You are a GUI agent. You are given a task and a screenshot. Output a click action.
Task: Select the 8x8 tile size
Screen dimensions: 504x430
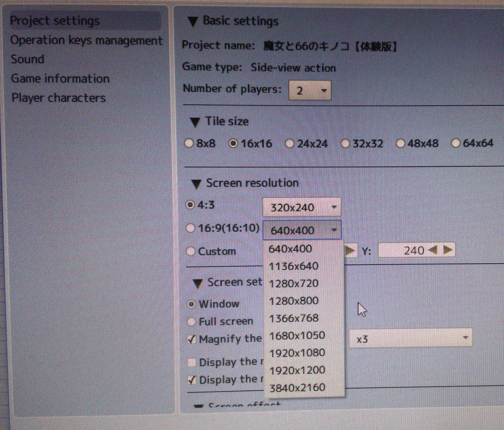pyautogui.click(x=189, y=143)
